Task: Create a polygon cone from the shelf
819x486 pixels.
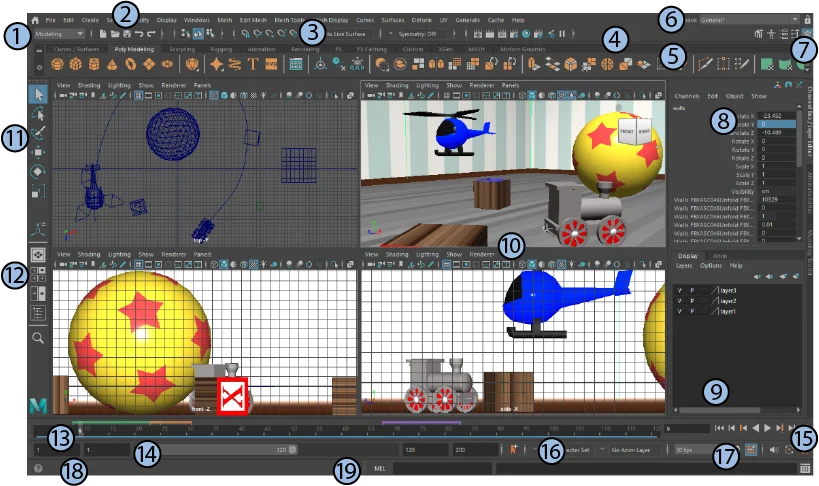Action: pos(112,64)
